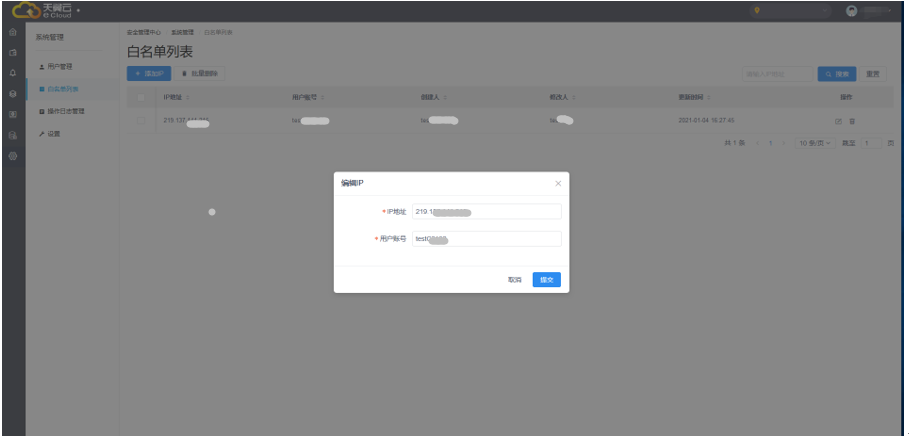Screen dimensions: 909x439
Task: Open the region dropdown in the top bar
Action: point(790,11)
